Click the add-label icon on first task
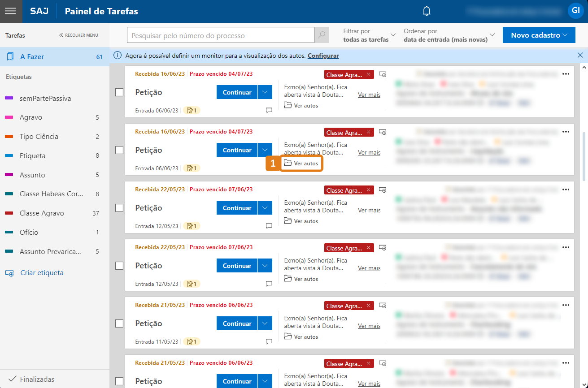The height and width of the screenshot is (388, 588). click(383, 74)
